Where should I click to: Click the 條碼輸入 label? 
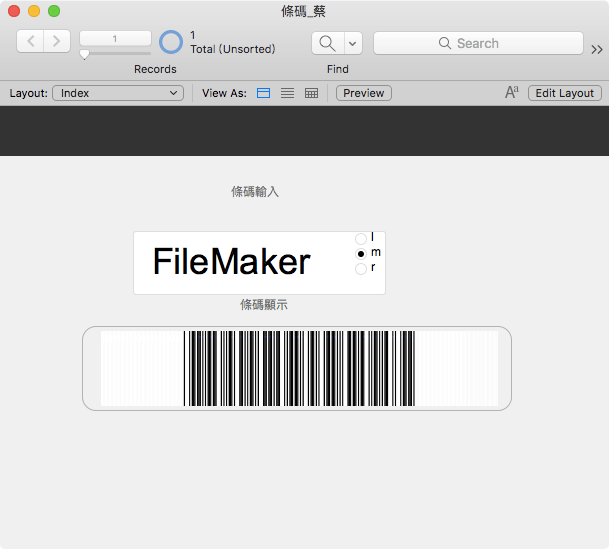(255, 192)
